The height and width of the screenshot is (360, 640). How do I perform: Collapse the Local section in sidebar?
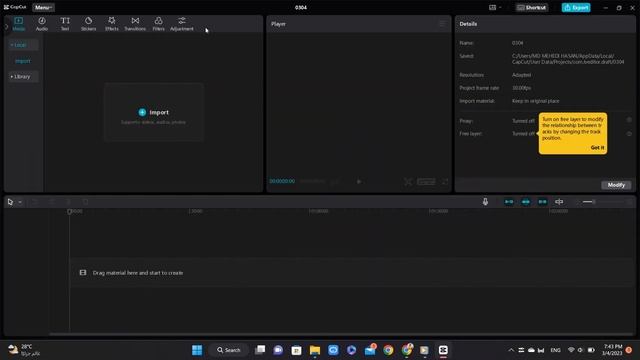(23, 45)
